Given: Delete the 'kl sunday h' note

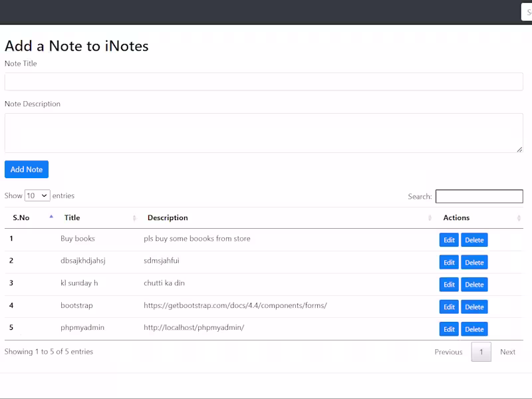Looking at the screenshot, I should click(474, 285).
